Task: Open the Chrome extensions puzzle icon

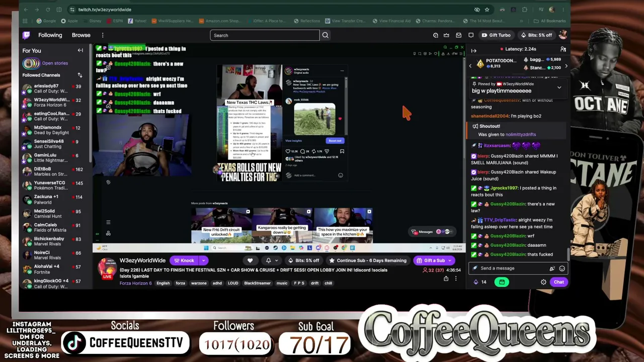Action: click(x=525, y=10)
